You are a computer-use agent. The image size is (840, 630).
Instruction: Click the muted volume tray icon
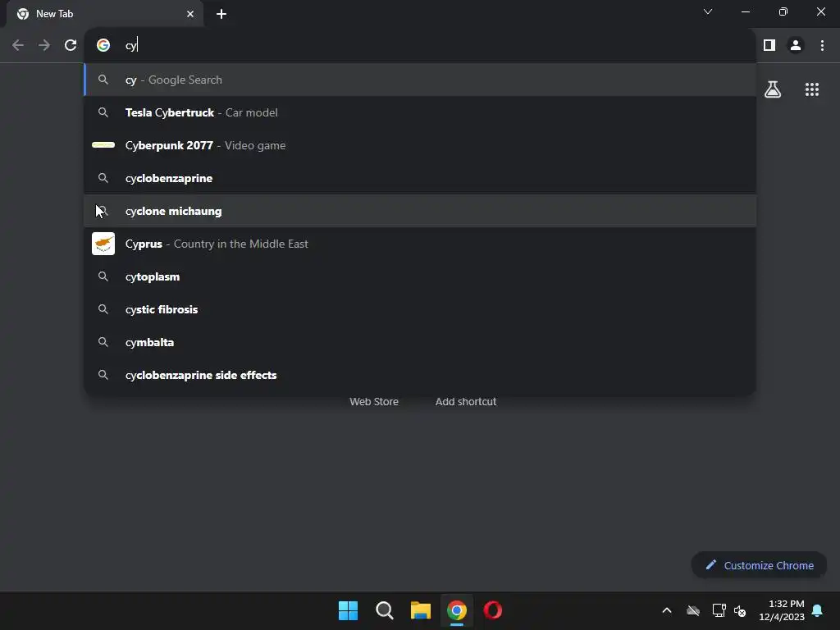click(740, 610)
